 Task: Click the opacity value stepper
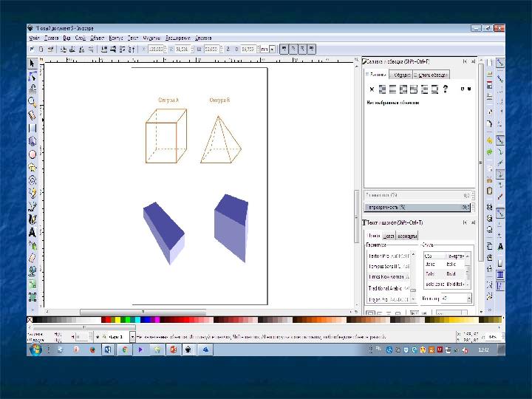[473, 207]
